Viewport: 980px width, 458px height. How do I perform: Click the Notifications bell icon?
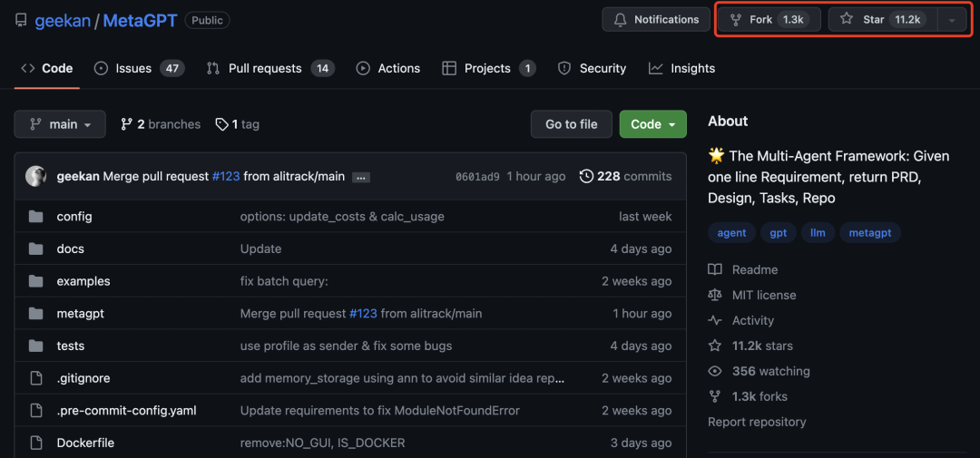[x=620, y=19]
